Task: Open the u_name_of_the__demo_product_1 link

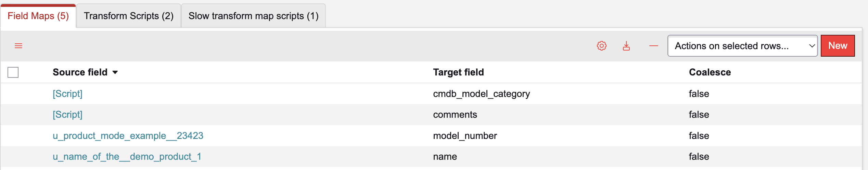Action: [127, 157]
